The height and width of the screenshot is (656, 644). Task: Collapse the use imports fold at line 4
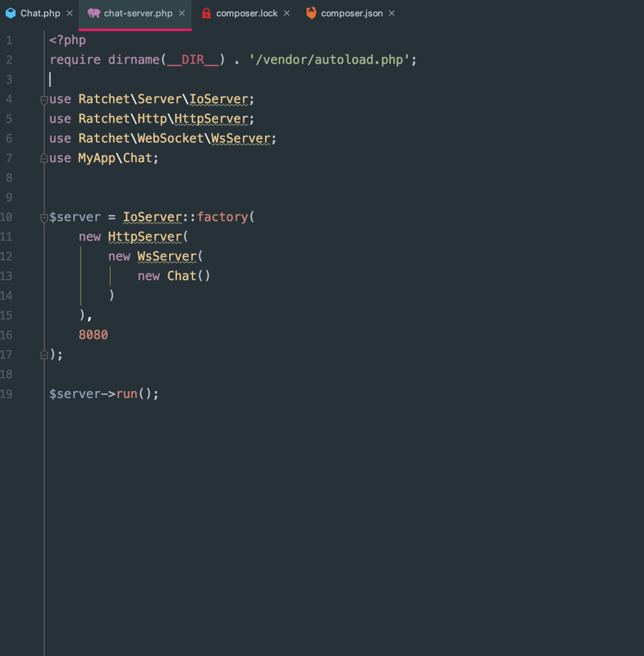(x=44, y=100)
